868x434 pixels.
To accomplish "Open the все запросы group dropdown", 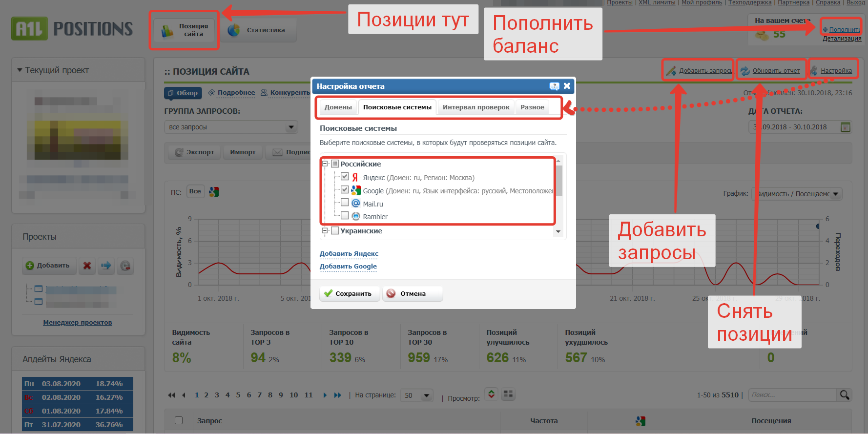I will [231, 127].
